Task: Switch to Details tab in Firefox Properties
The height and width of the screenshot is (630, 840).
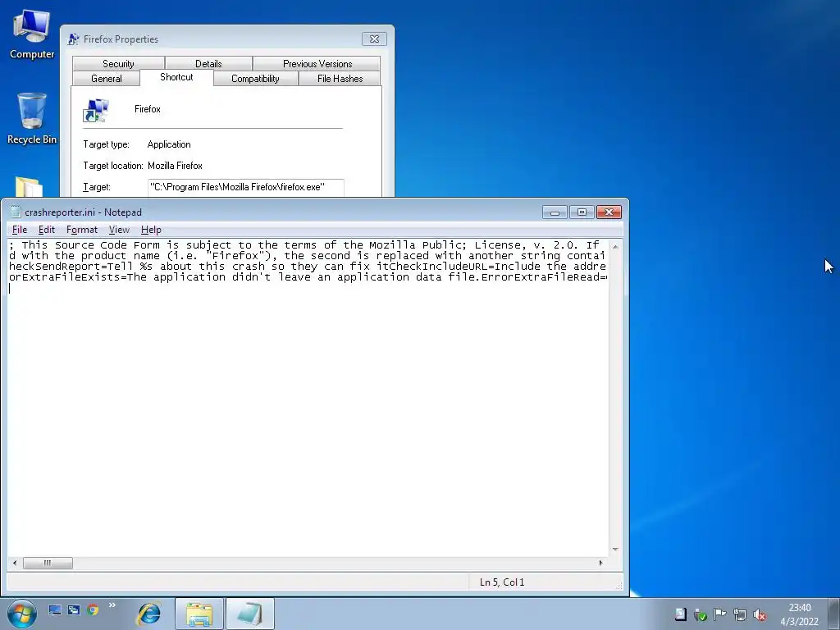Action: (x=208, y=64)
